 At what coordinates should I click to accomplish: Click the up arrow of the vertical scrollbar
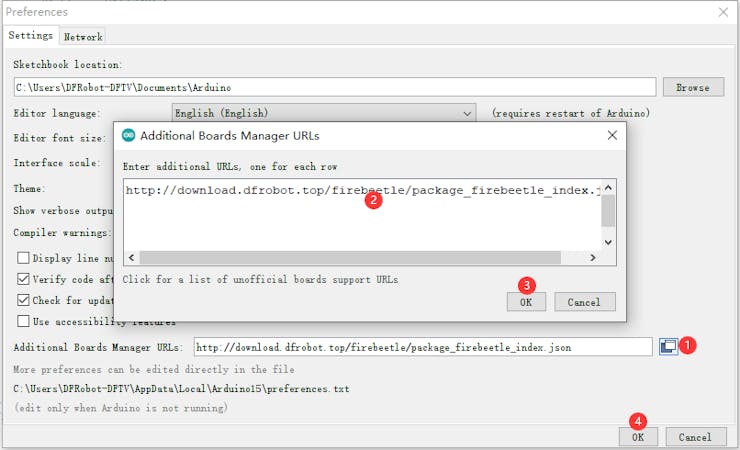click(x=608, y=188)
